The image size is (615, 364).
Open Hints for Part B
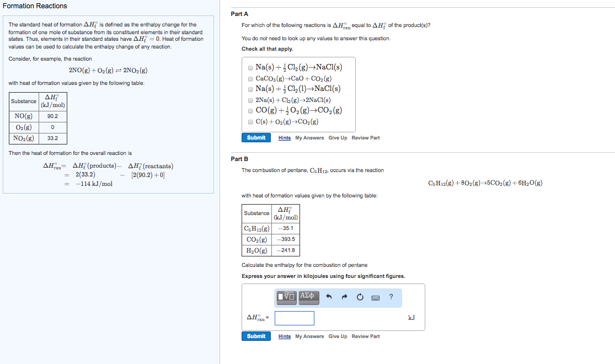284,336
